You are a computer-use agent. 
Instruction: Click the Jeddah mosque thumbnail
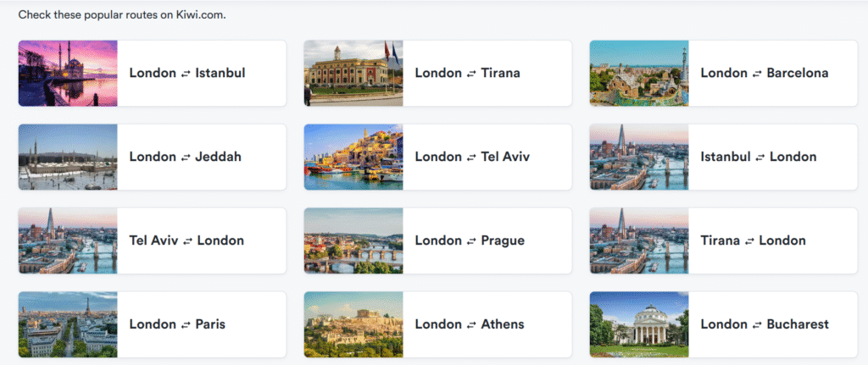(68, 157)
